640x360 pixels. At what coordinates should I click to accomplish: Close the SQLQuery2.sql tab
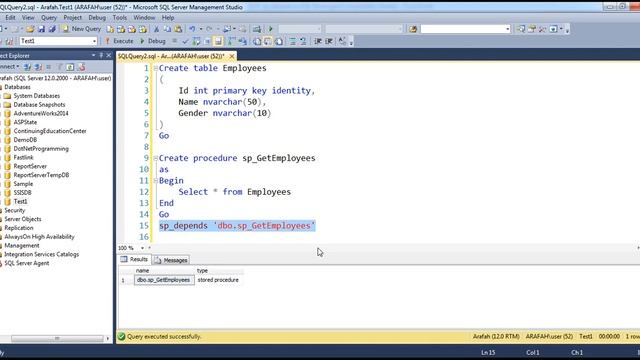pos(232,56)
